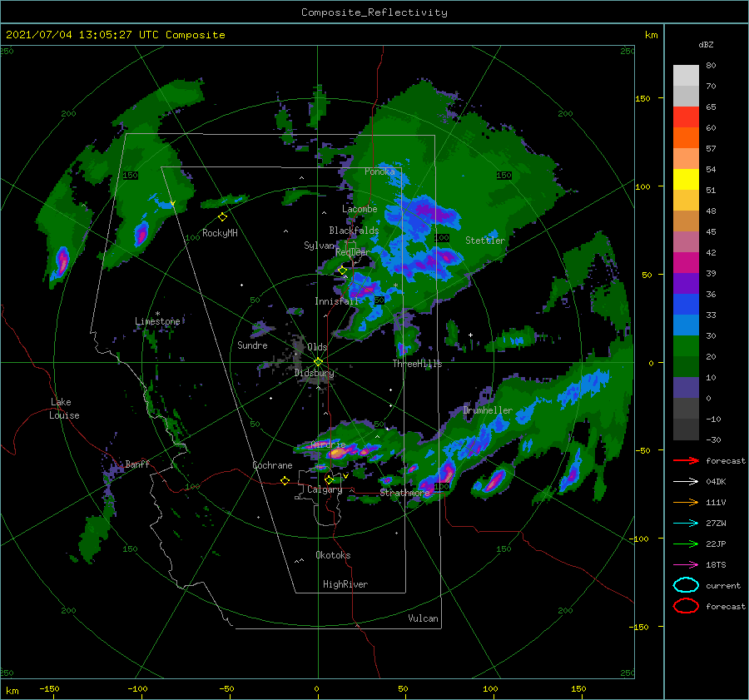Click the Sundre city label
The height and width of the screenshot is (700, 749).
tap(252, 345)
